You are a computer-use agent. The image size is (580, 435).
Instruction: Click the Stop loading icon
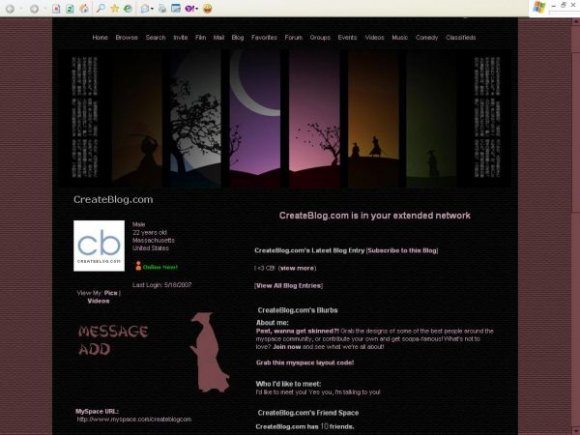tap(56, 9)
